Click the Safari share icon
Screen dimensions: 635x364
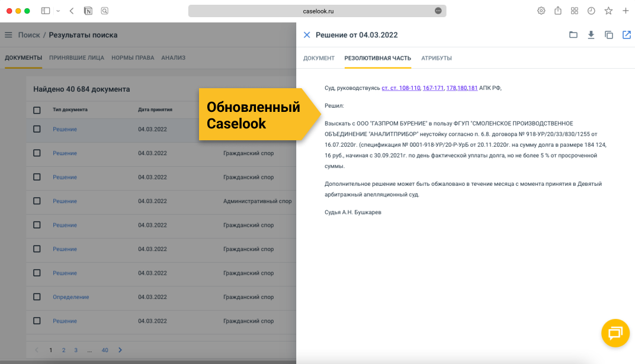(557, 11)
